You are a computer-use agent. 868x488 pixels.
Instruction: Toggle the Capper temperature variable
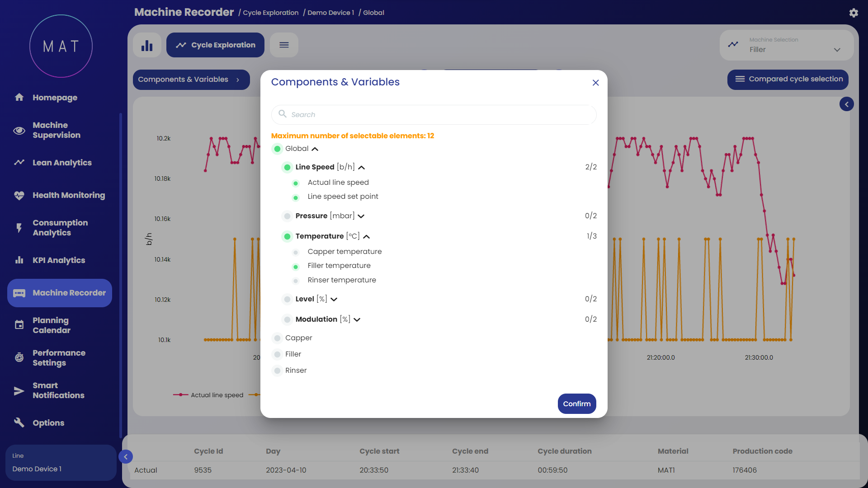tap(296, 252)
